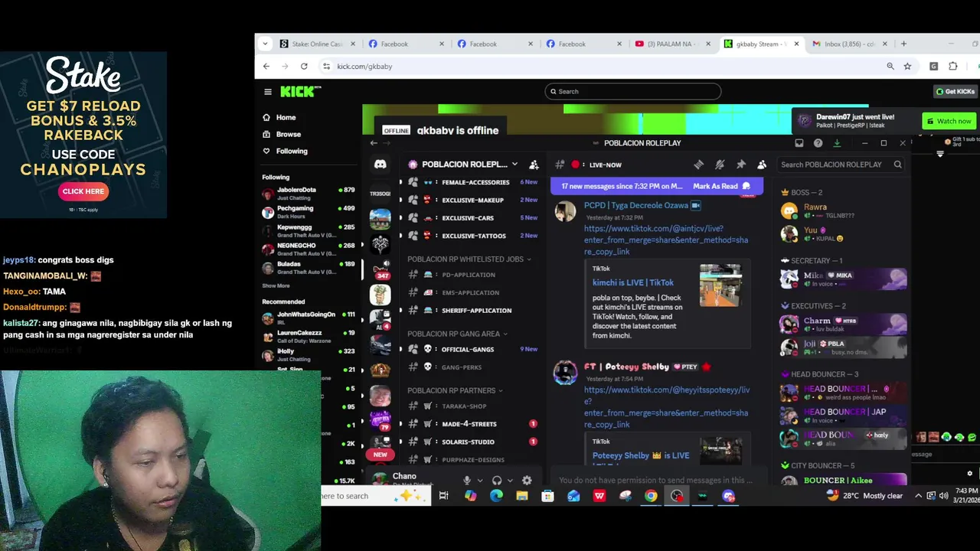This screenshot has height=551, width=980.
Task: Open kimchi TikTok embed thumbnail
Action: pos(720,285)
